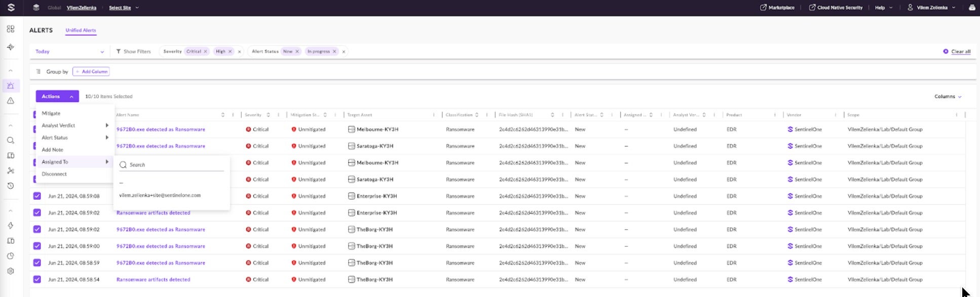Viewport: 980px width, 297px height.
Task: Toggle checkbox for the 08:58:54 alert row
Action: 37,279
